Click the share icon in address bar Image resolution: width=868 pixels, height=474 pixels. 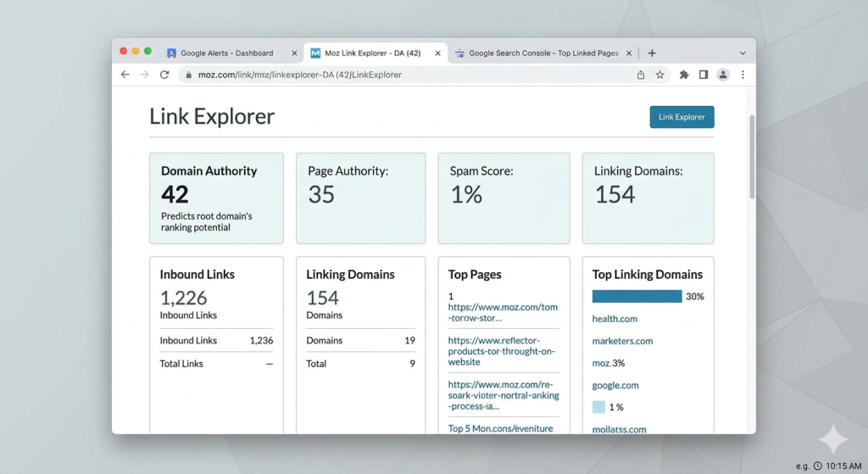(641, 75)
